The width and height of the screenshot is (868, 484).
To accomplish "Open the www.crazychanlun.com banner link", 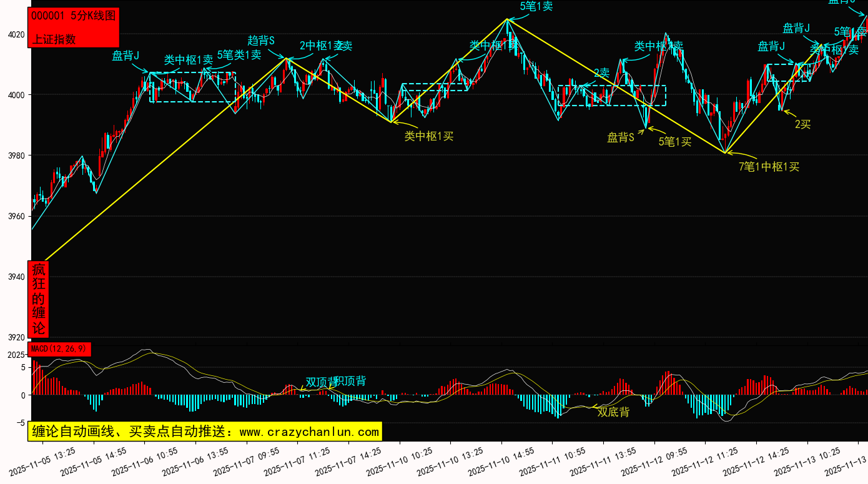I will point(204,432).
